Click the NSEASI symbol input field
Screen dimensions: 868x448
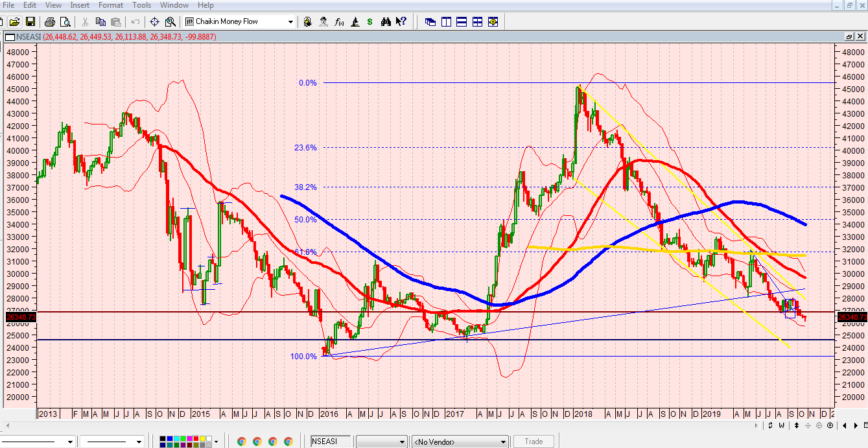pyautogui.click(x=332, y=442)
